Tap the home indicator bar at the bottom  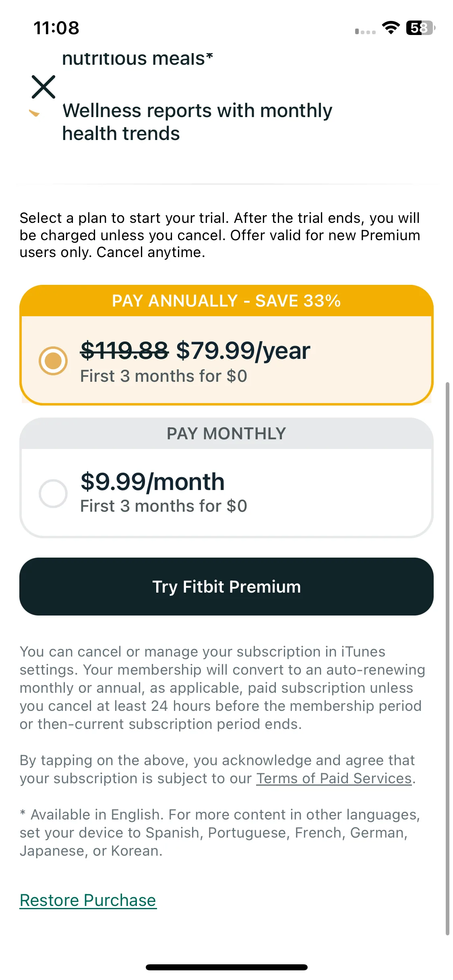click(226, 967)
